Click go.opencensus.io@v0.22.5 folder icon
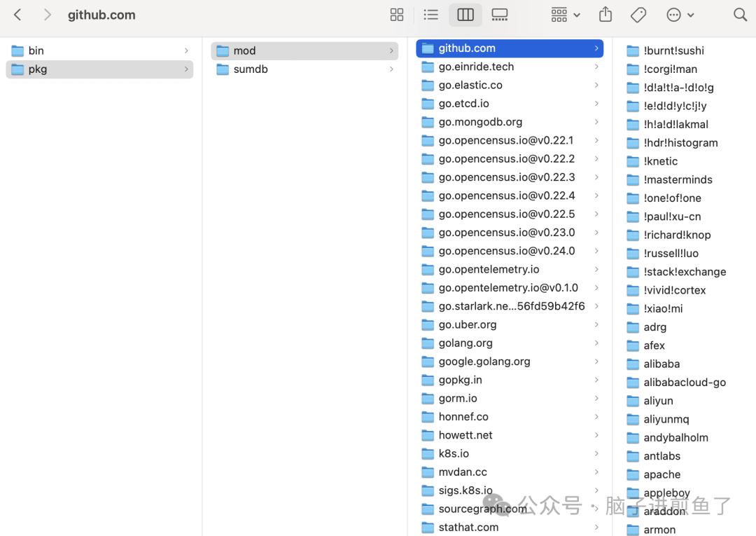The image size is (756, 536). [x=428, y=214]
